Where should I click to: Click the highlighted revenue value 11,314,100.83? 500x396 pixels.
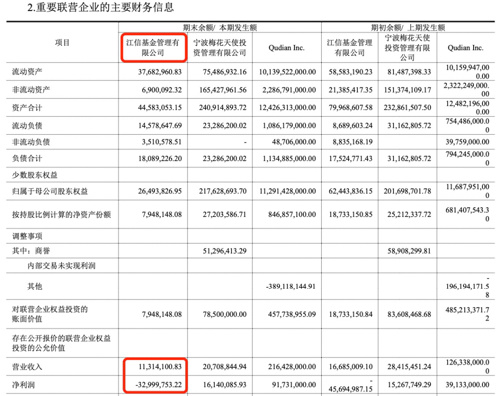tap(160, 367)
